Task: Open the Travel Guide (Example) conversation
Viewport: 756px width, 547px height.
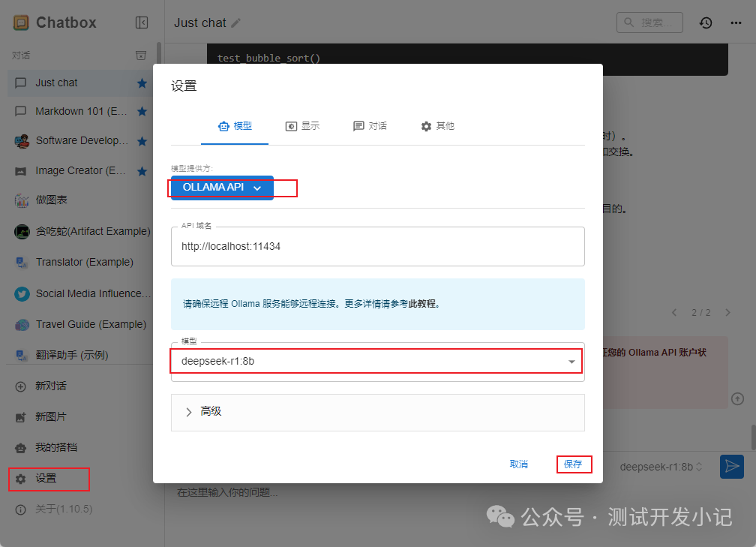Action: [x=80, y=324]
